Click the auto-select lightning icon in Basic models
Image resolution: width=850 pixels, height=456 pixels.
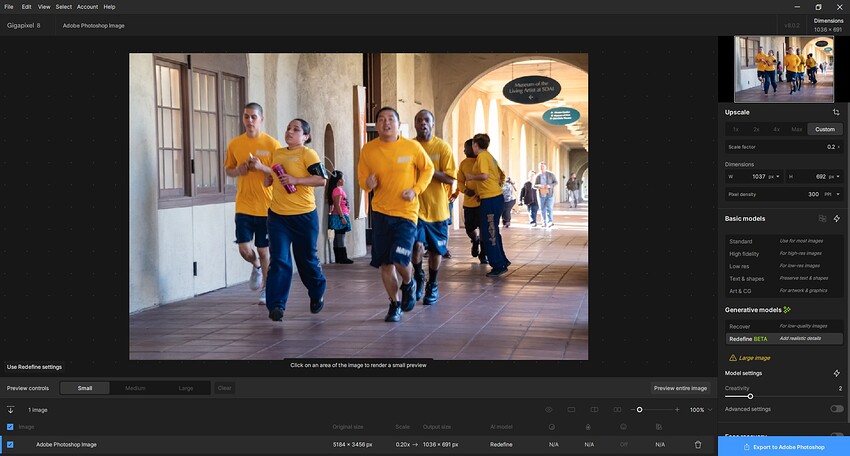pyautogui.click(x=836, y=218)
